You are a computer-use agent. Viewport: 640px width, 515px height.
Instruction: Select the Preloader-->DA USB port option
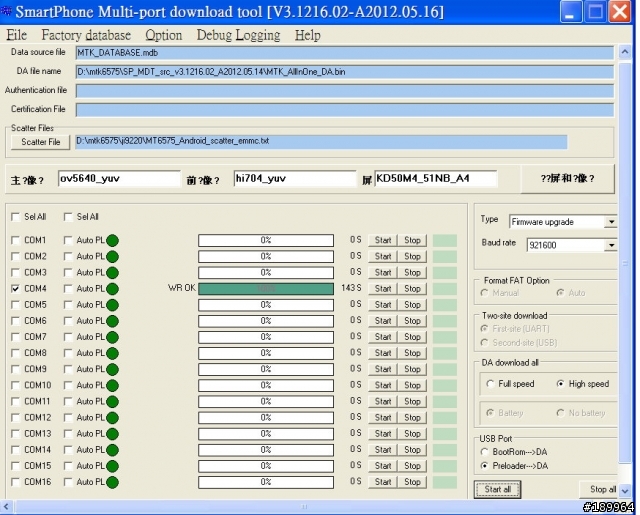click(484, 466)
